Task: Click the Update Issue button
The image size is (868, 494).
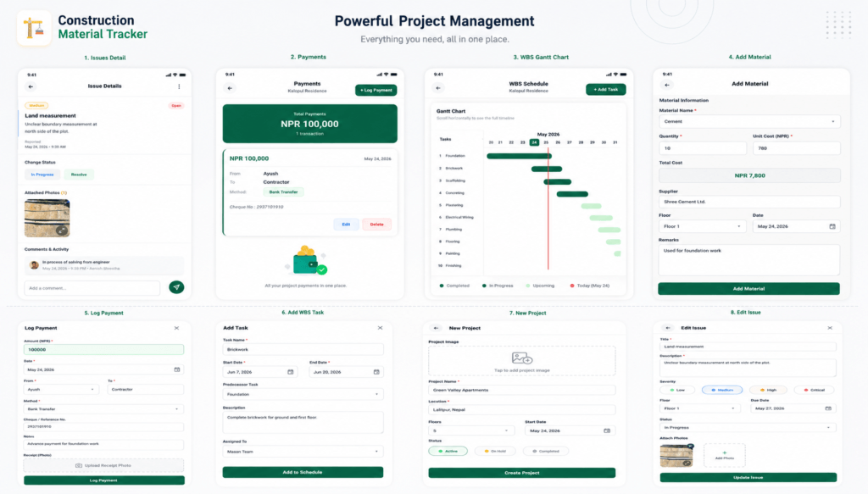Action: [748, 477]
